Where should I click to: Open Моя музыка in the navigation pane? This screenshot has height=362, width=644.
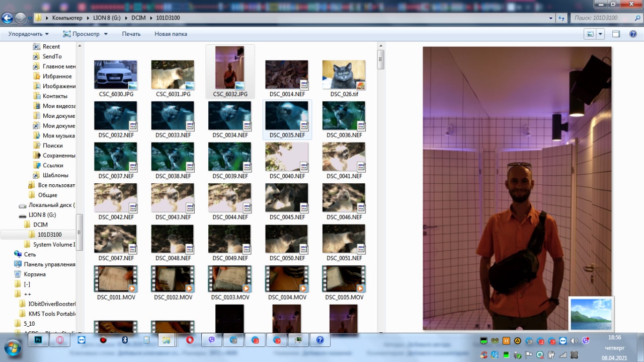(58, 135)
